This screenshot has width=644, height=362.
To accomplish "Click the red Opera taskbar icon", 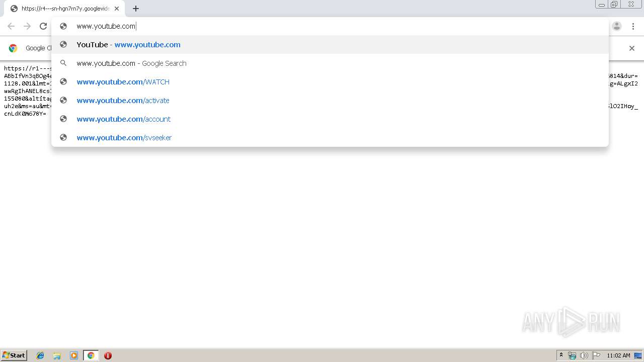I will click(108, 355).
